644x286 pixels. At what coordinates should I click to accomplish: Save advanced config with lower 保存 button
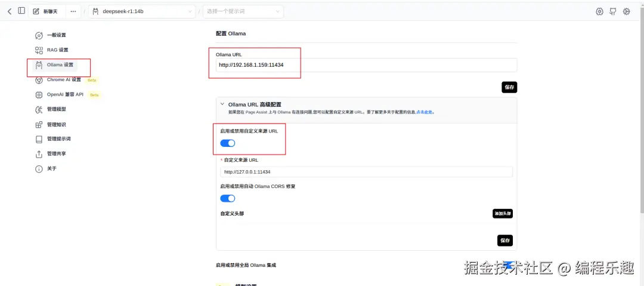[505, 241]
